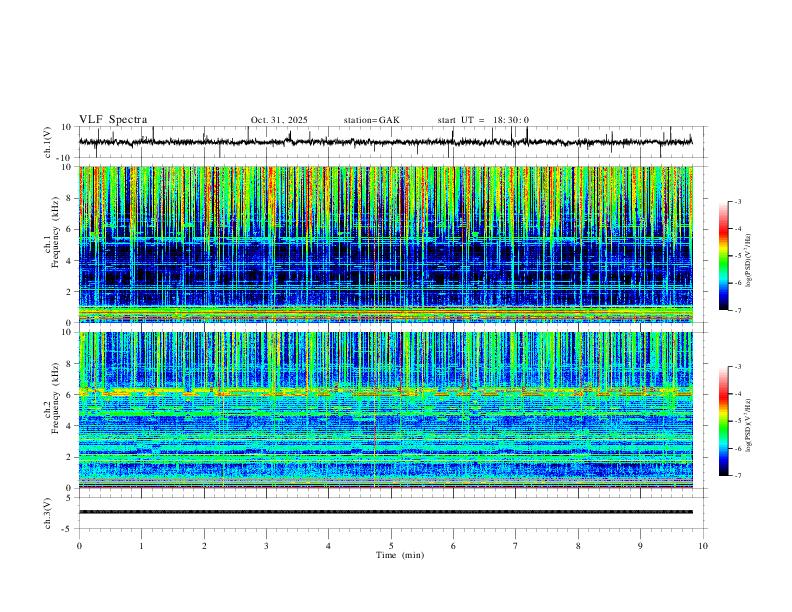The width and height of the screenshot is (792, 612).
Task: Click the ch.1 "Frequency (kHz)" axis title
Action: (56, 230)
